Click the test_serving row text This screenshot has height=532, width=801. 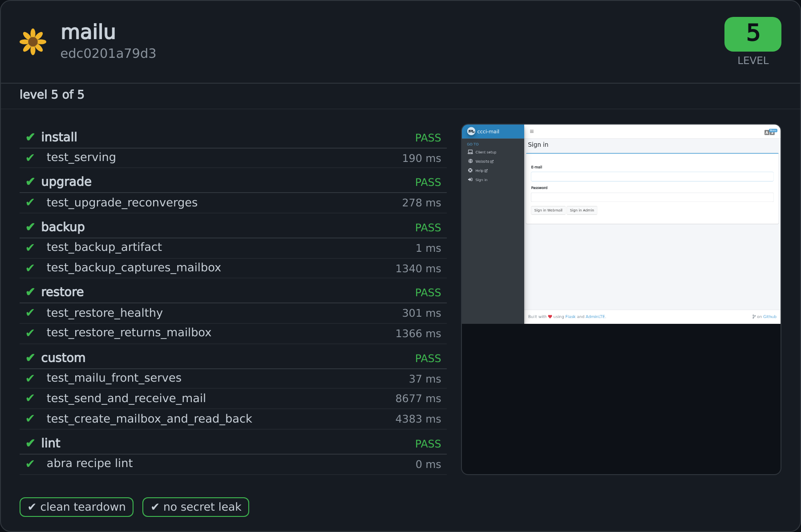coord(81,157)
